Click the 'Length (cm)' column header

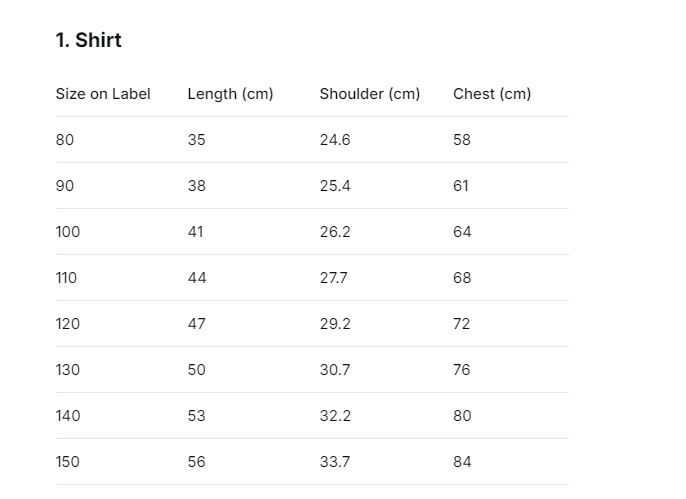pyautogui.click(x=230, y=94)
